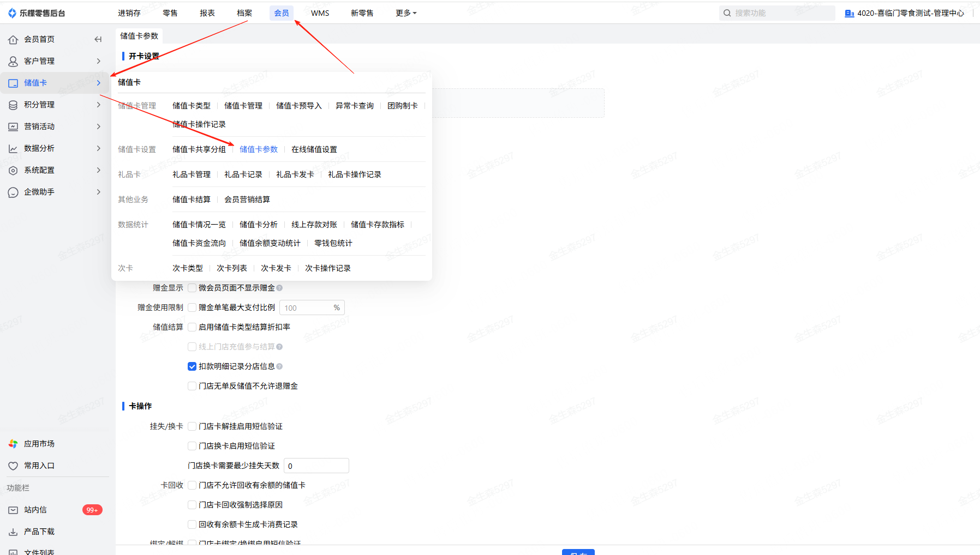
Task: Expand 客户管理 submenu chevron
Action: coord(99,61)
